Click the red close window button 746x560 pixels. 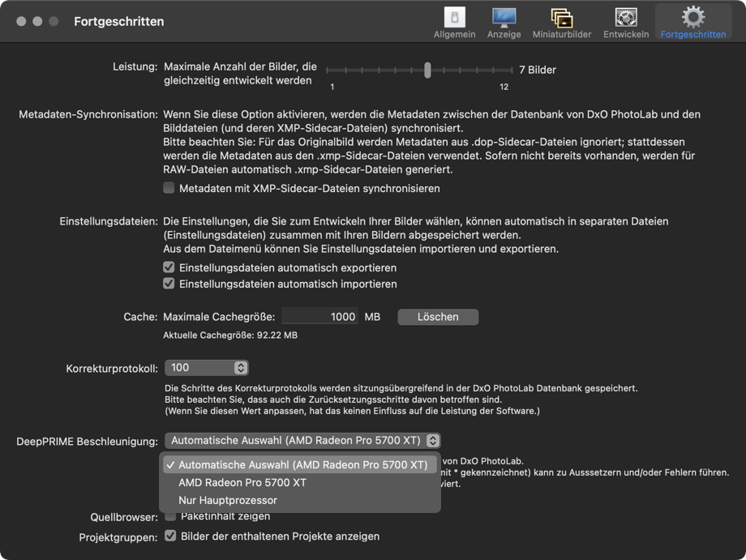[21, 21]
